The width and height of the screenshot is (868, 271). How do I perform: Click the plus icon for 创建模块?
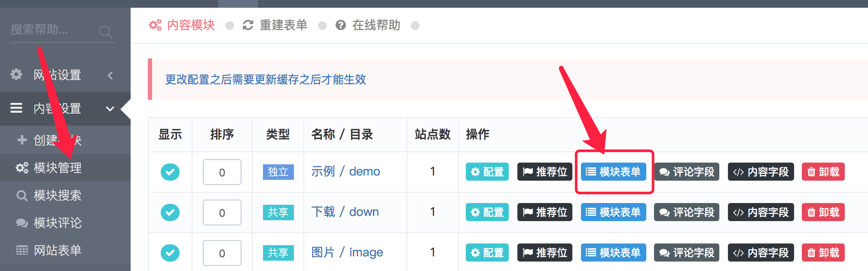(x=22, y=140)
